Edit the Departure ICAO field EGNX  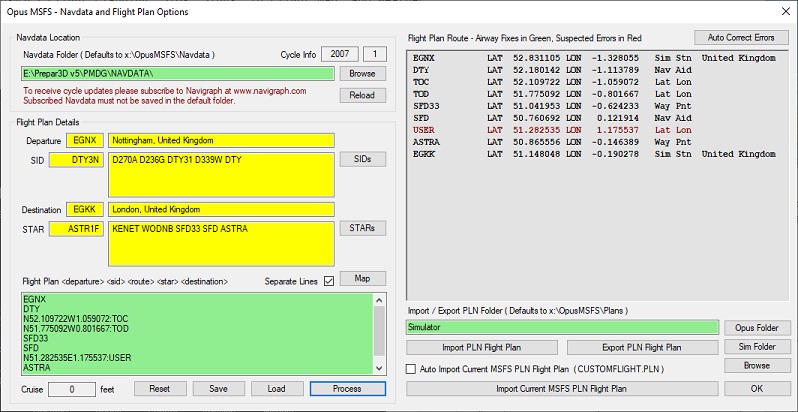tap(84, 140)
